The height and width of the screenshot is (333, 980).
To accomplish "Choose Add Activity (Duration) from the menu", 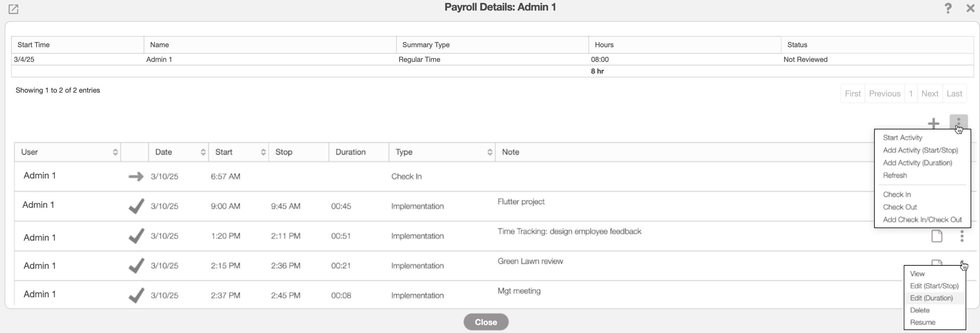I will [x=917, y=163].
